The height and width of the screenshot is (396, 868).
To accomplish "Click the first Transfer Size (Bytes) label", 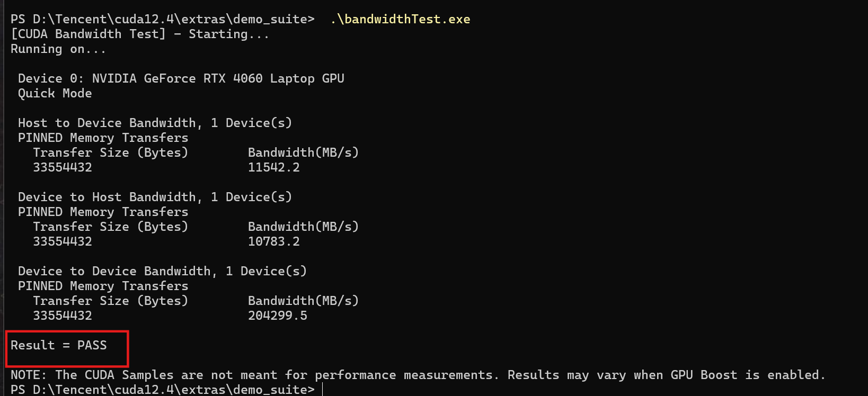I will (111, 152).
